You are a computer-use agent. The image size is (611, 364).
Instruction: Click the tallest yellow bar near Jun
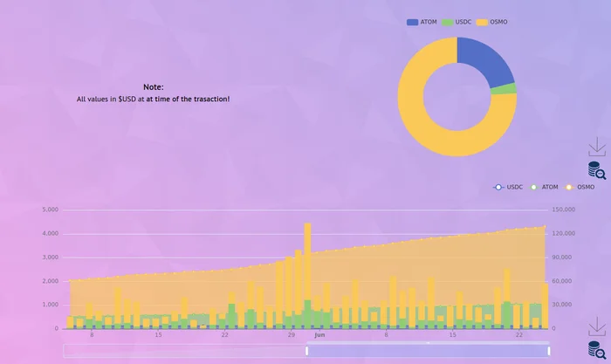pos(307,262)
